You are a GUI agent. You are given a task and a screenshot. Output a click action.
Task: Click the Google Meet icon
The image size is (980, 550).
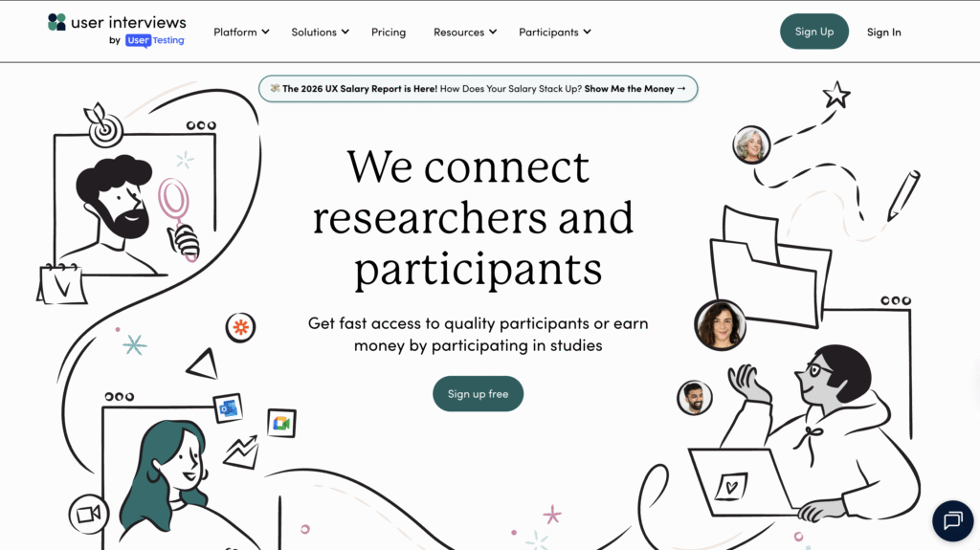click(281, 423)
